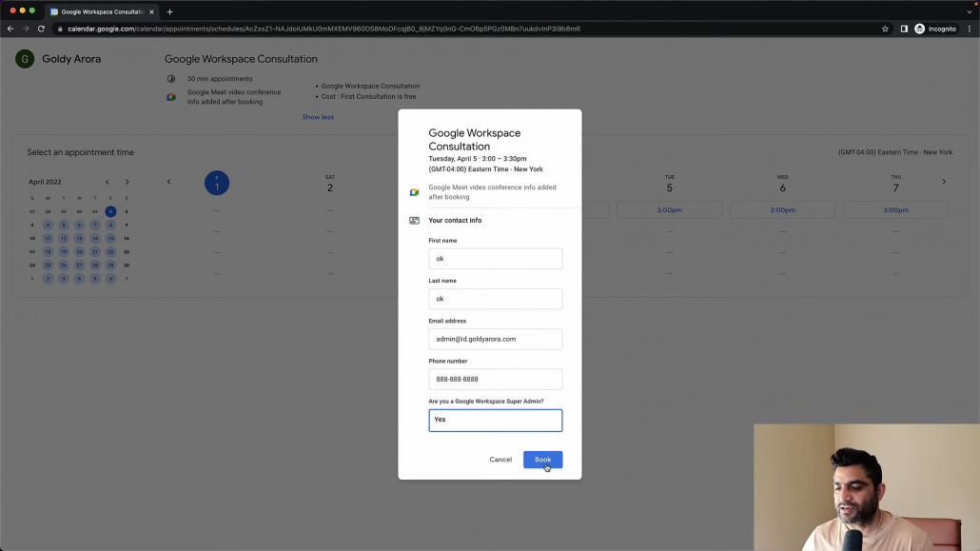Image resolution: width=980 pixels, height=551 pixels.
Task: Go back with browser back arrow
Action: point(10,29)
